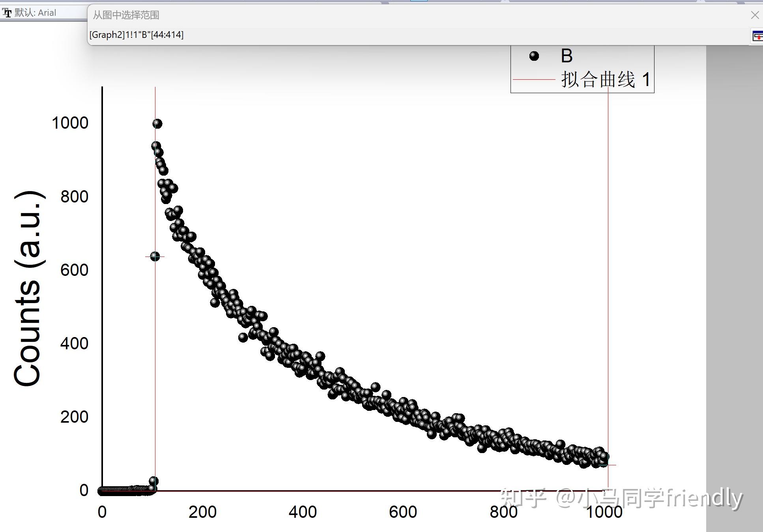
Task: Select the legend text 拟合曲线 1
Action: pos(606,79)
